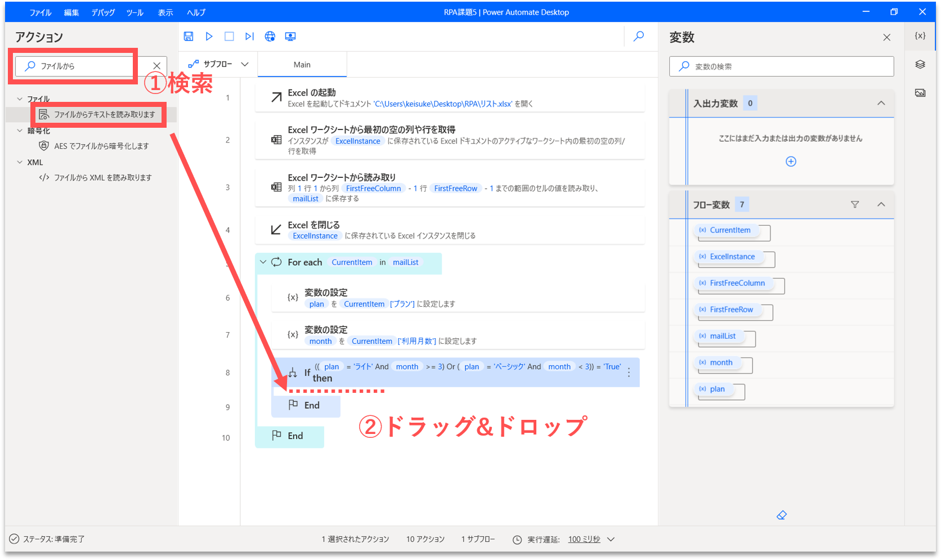Click the 100 ミリ秒 run delay link
This screenshot has height=560, width=941.
click(x=584, y=539)
